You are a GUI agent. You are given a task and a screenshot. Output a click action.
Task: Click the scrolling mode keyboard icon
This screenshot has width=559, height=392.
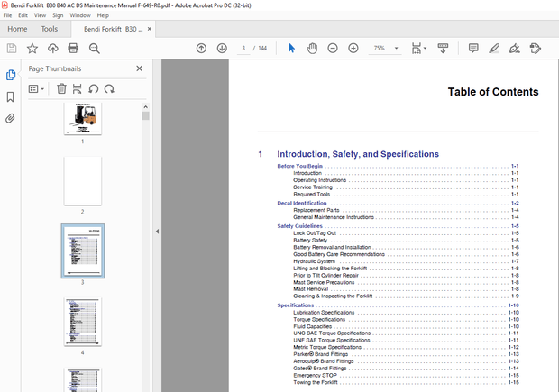(443, 48)
